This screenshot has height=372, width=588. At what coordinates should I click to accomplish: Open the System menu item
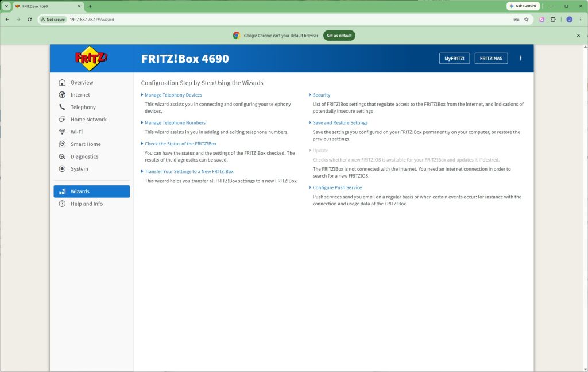tap(91, 169)
